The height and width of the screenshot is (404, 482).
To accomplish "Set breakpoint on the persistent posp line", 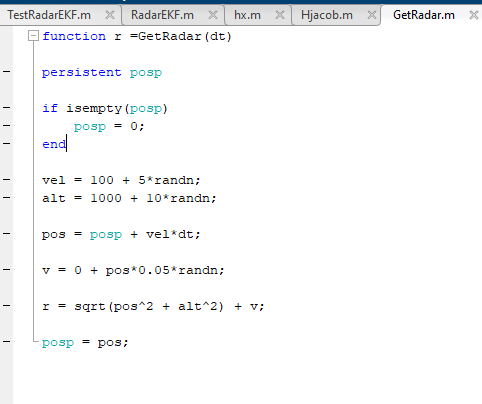I will pos(6,72).
